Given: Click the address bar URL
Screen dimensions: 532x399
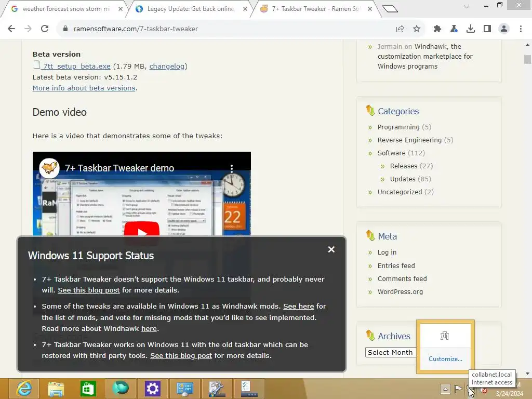Looking at the screenshot, I should pyautogui.click(x=136, y=29).
